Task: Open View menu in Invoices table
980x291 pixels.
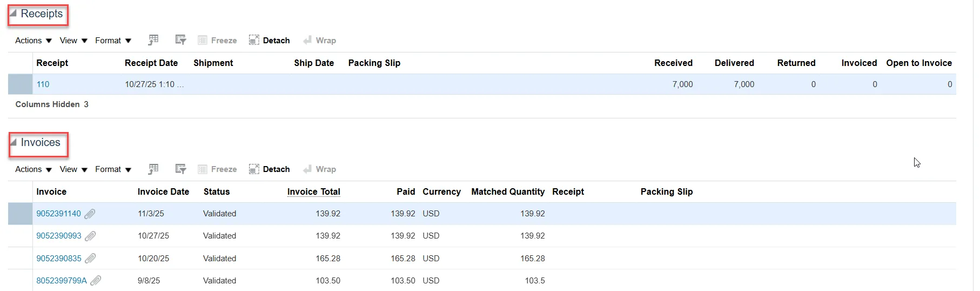Action: [x=73, y=169]
